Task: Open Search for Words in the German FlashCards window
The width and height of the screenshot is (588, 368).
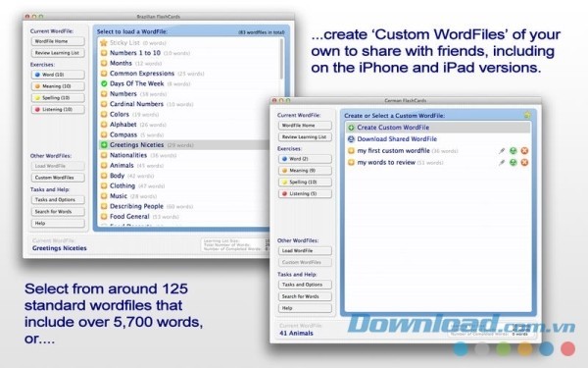Action: [x=305, y=296]
